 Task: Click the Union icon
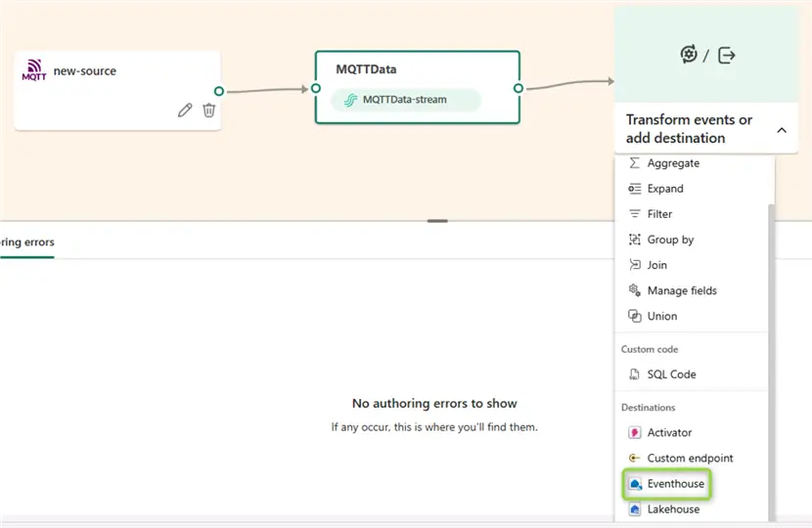634,316
